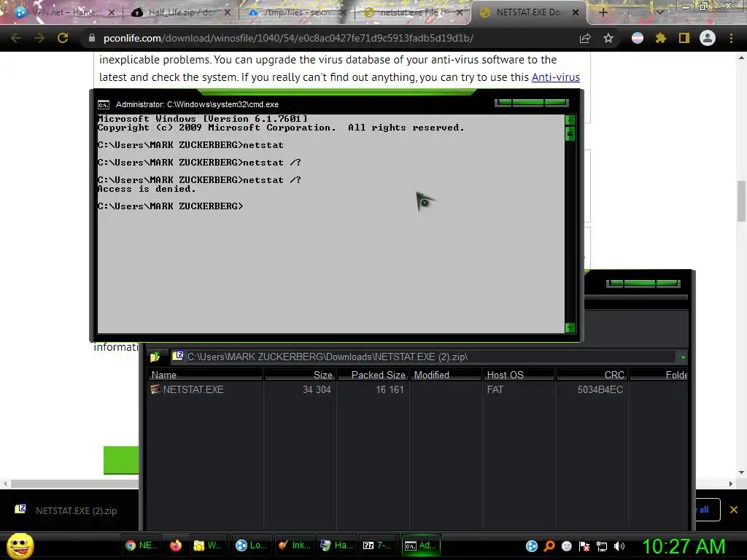This screenshot has height=560, width=747.
Task: Click the cmd scrollbar up arrow
Action: [x=570, y=120]
